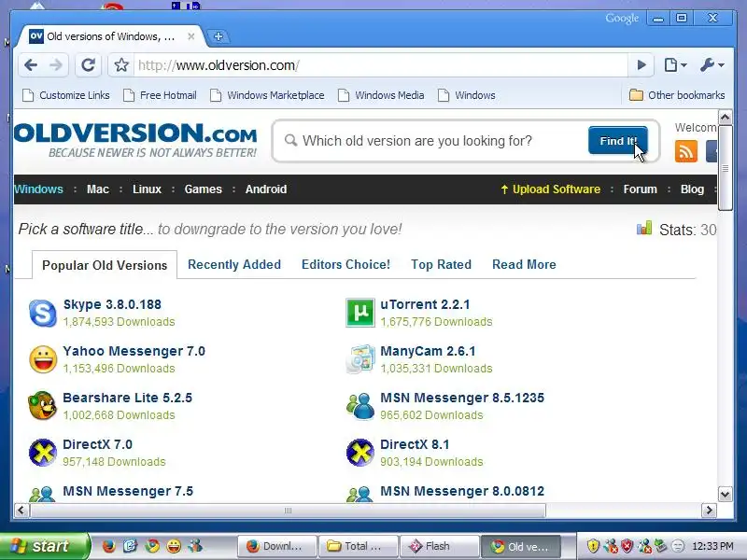Click the Stats bar chart icon
The height and width of the screenshot is (560, 747).
point(644,228)
